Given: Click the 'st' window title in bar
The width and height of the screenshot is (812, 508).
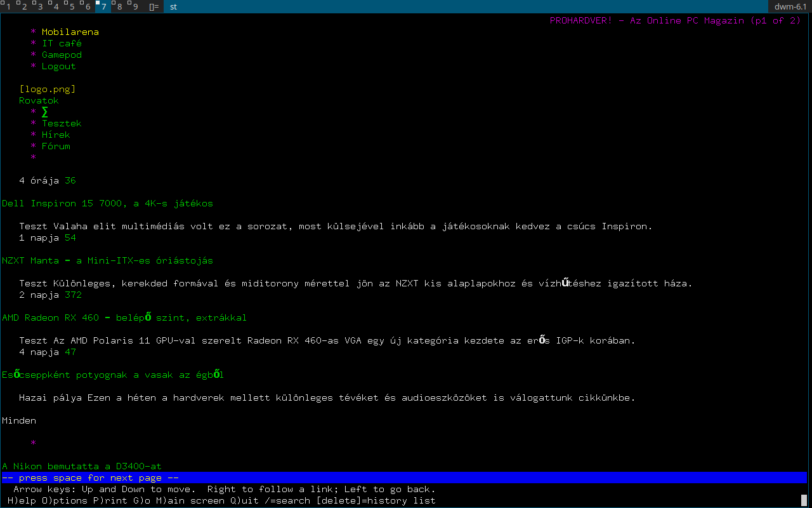Looking at the screenshot, I should [174, 6].
